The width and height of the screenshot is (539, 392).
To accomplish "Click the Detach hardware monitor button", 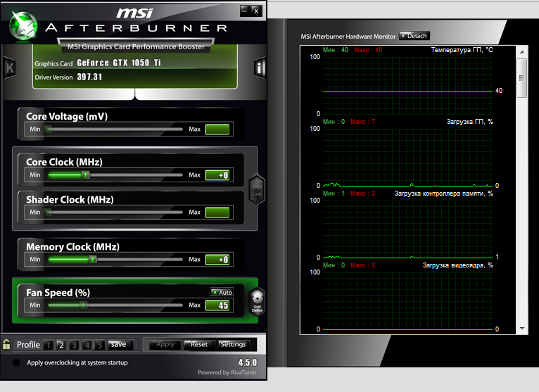I will (414, 36).
